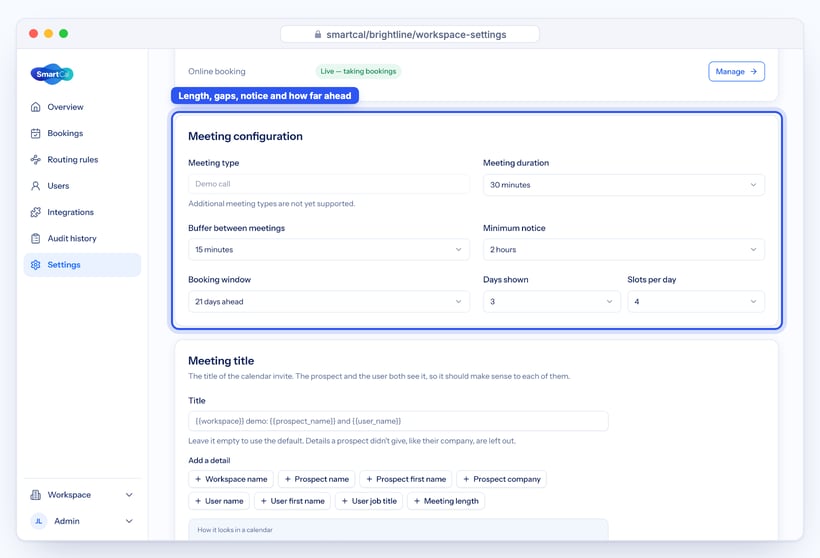Click the Settings gear icon
Image resolution: width=820 pixels, height=558 pixels.
[x=36, y=265]
